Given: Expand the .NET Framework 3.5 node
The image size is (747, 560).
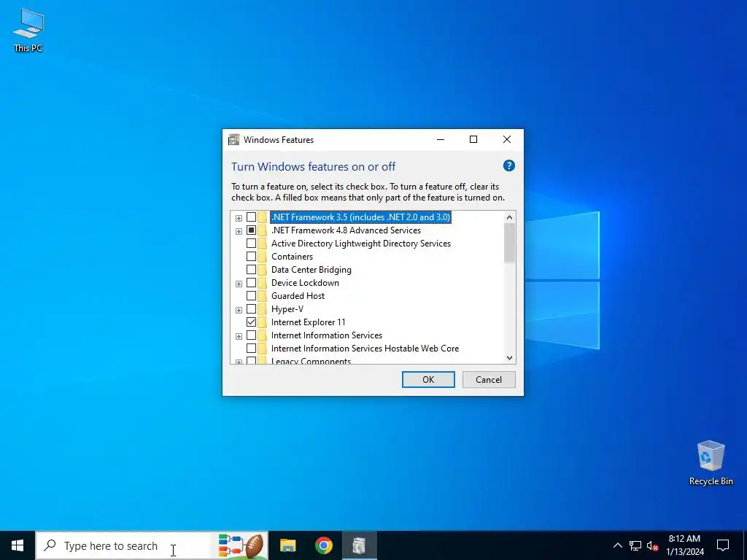Looking at the screenshot, I should [x=239, y=218].
